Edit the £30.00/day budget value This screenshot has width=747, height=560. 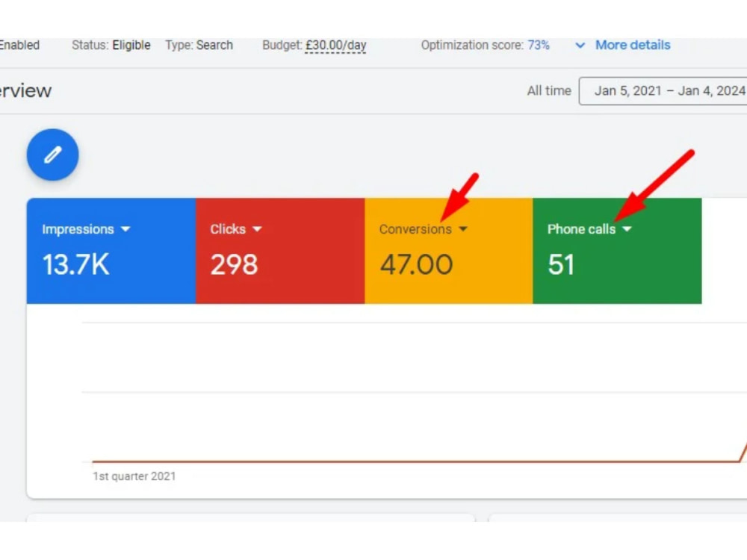pos(336,46)
